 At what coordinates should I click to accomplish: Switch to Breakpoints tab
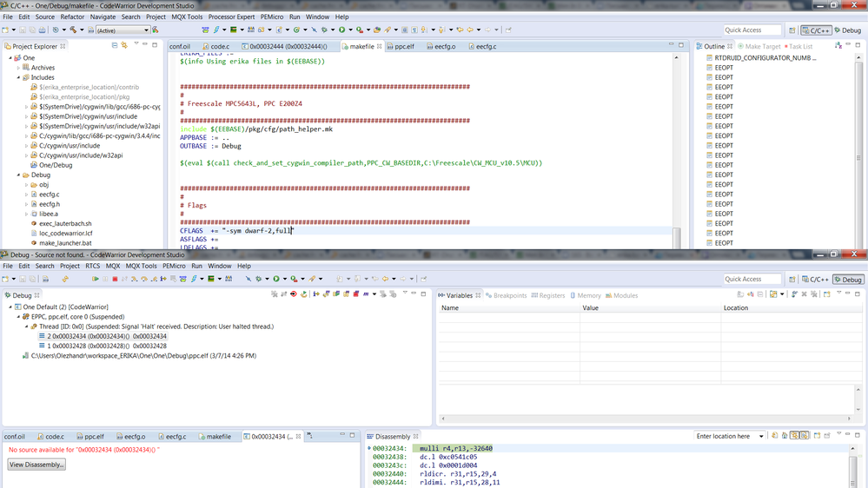coord(506,295)
